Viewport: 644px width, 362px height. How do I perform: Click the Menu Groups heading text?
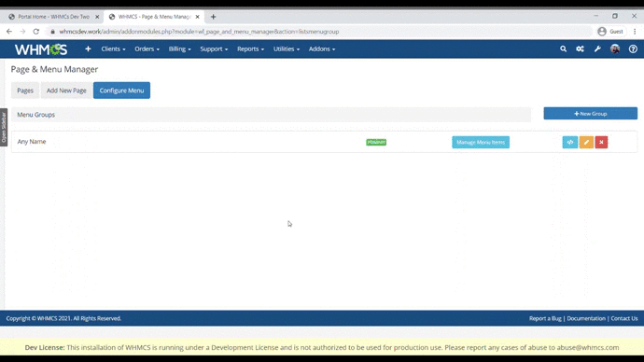click(x=35, y=115)
